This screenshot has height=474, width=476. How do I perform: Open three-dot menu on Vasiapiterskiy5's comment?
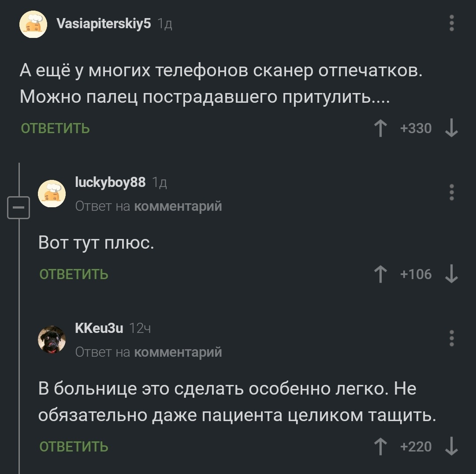click(x=451, y=23)
